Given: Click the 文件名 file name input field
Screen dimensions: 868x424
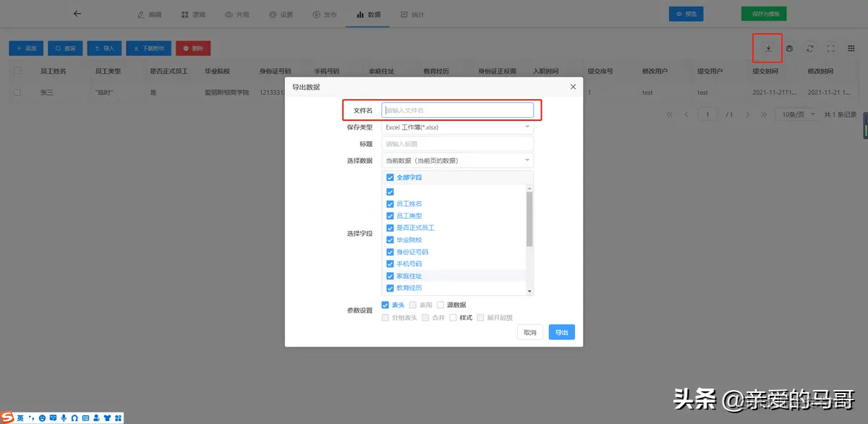Looking at the screenshot, I should pyautogui.click(x=457, y=111).
